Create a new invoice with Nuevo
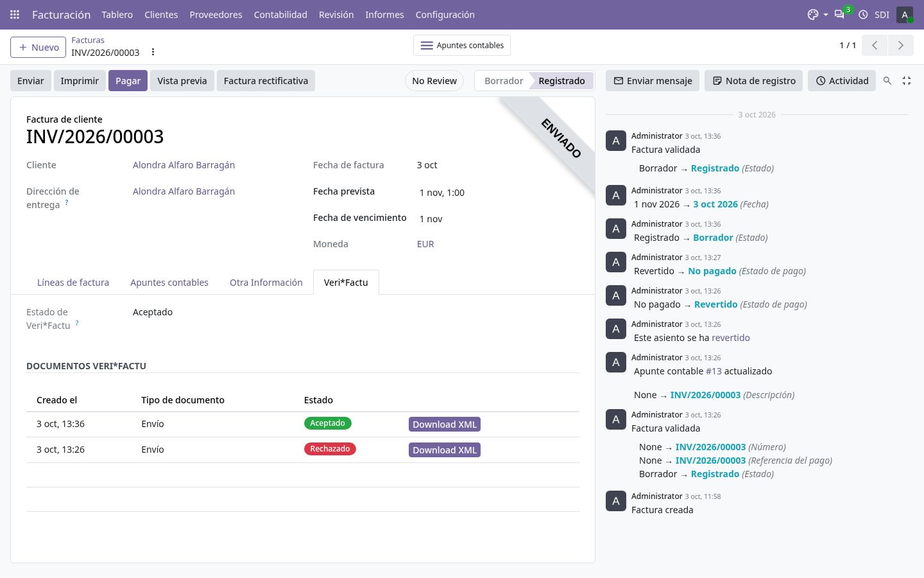Screen dimensions: 924x578 38,48
